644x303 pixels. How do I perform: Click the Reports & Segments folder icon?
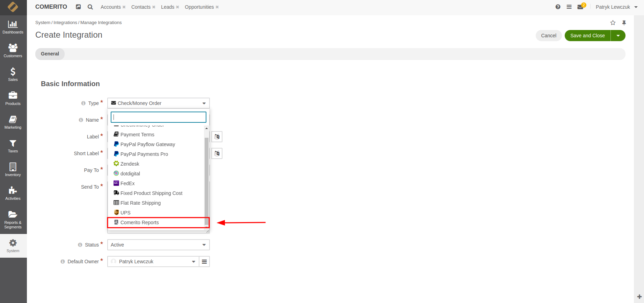[13, 214]
